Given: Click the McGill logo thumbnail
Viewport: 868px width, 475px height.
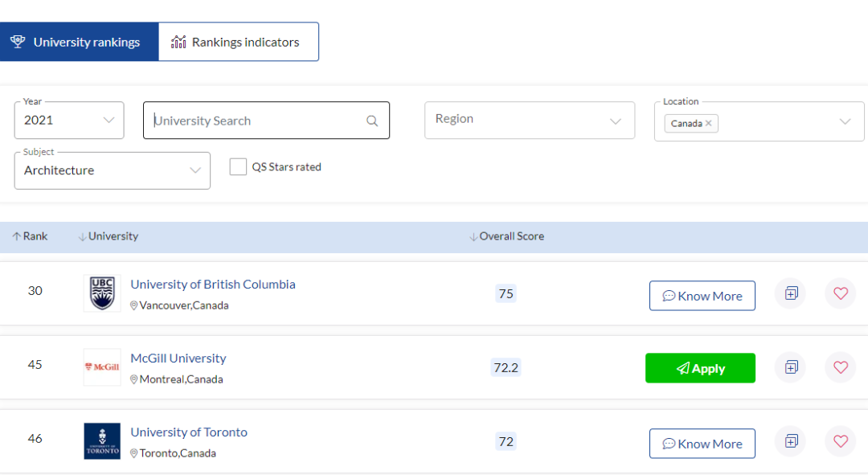Looking at the screenshot, I should click(102, 367).
